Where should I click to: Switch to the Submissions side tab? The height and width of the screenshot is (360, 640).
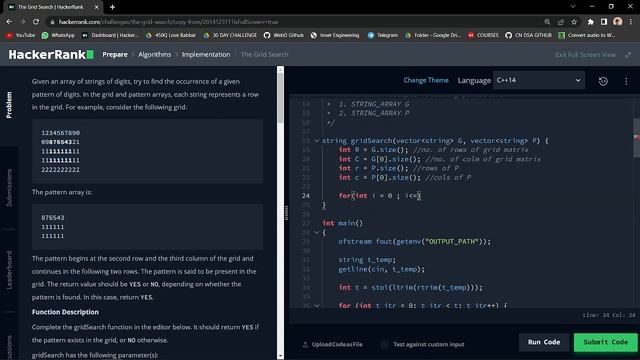pos(9,187)
